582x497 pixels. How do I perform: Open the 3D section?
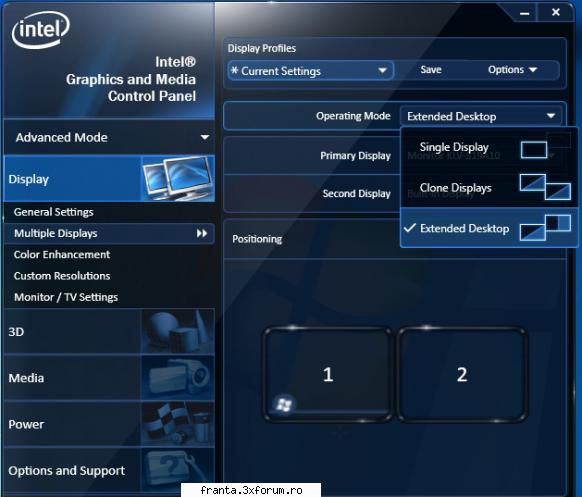[109, 331]
